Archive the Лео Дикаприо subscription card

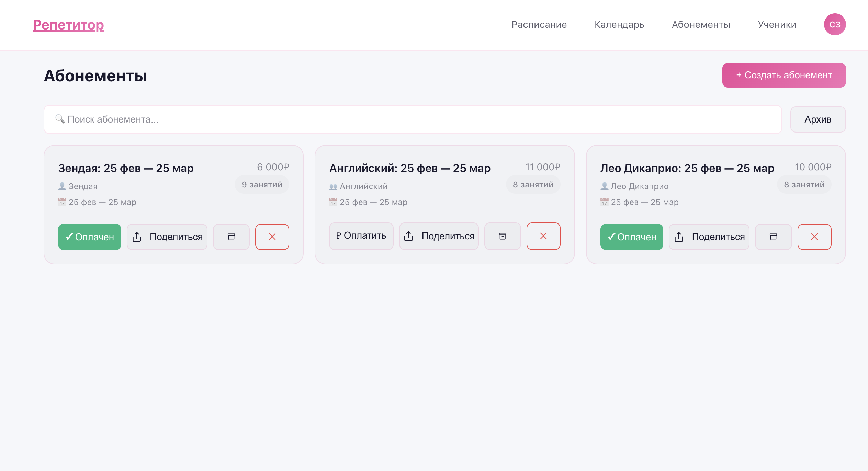[x=773, y=237]
